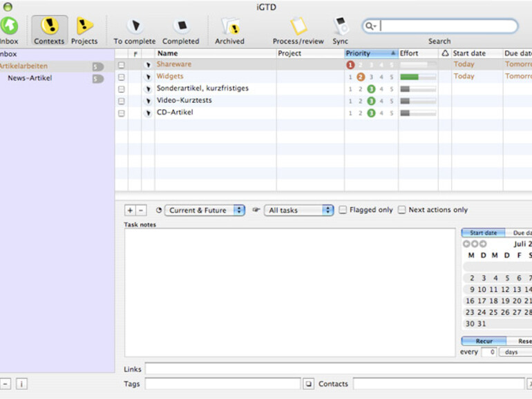Click the tags picker button icon

[308, 384]
